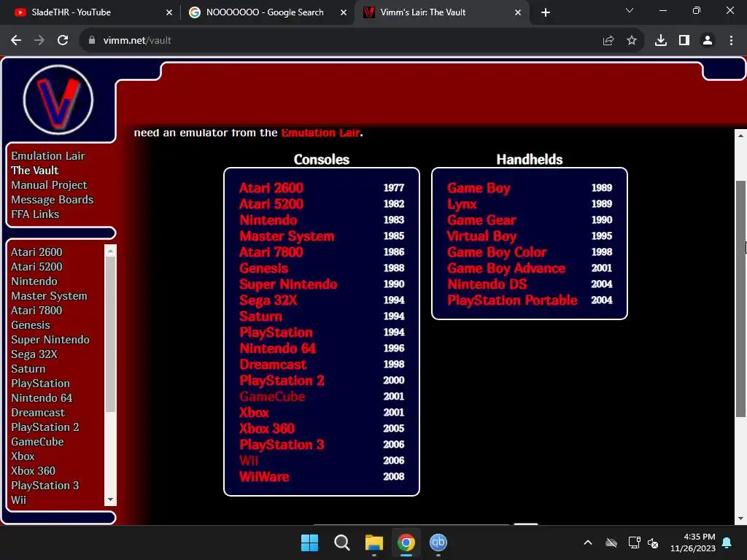
Task: Open Nintendo DS handheld link
Action: pyautogui.click(x=487, y=284)
